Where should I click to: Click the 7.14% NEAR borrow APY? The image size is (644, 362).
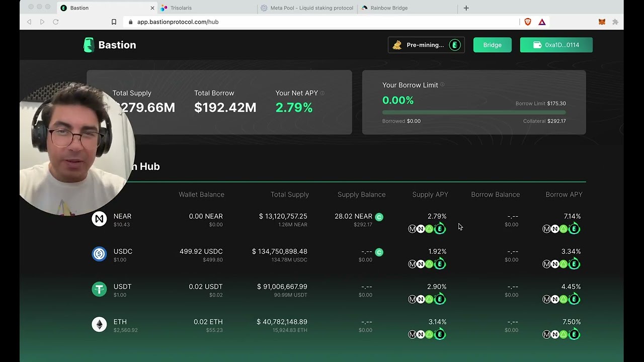(x=572, y=216)
